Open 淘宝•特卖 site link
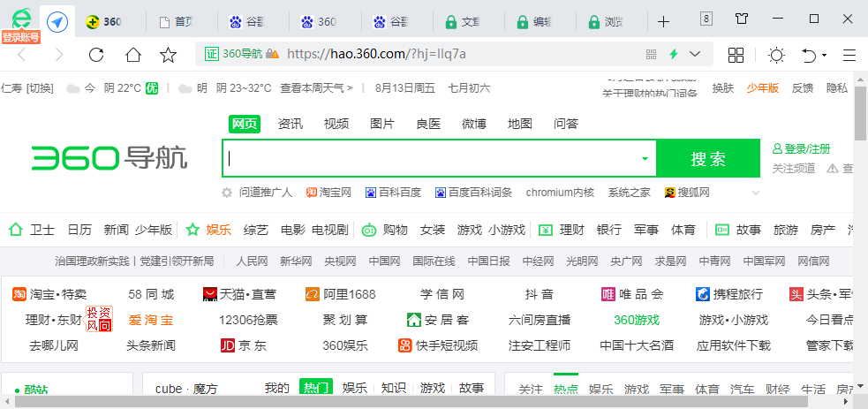This screenshot has height=409, width=868. [49, 294]
